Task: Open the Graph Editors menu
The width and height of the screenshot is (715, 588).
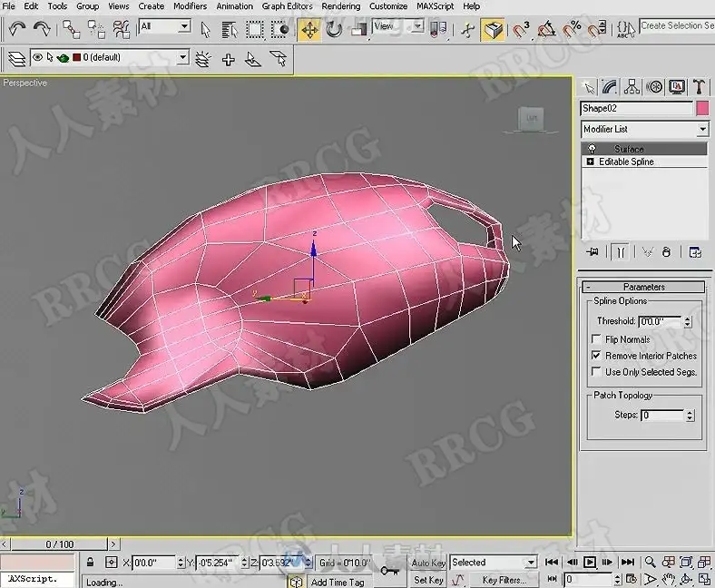Action: point(287,6)
